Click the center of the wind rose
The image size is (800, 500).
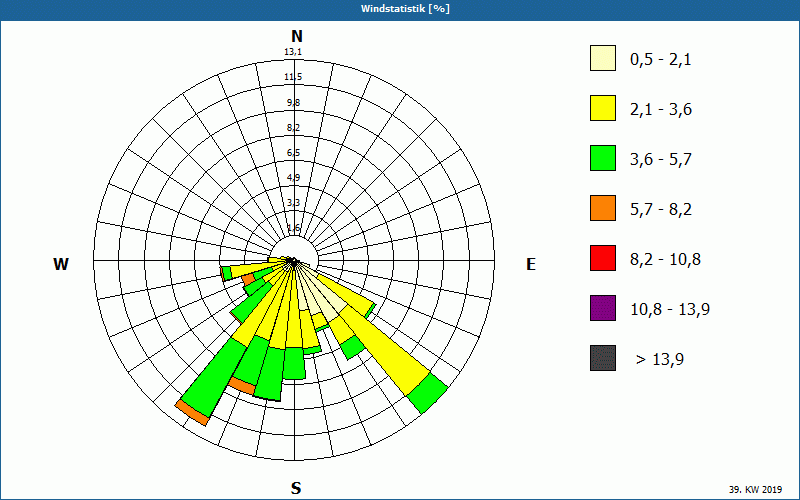click(x=294, y=261)
